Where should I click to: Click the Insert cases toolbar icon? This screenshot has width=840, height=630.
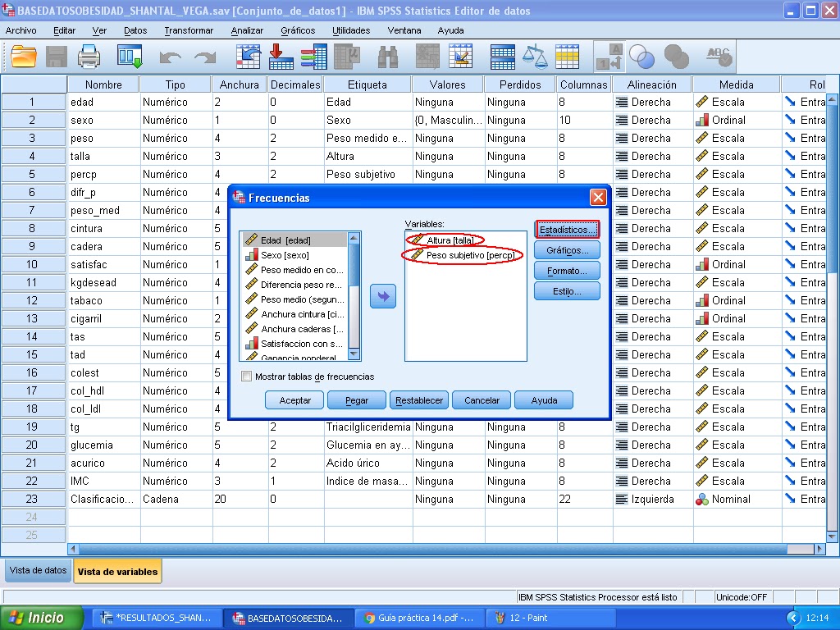pos(427,57)
